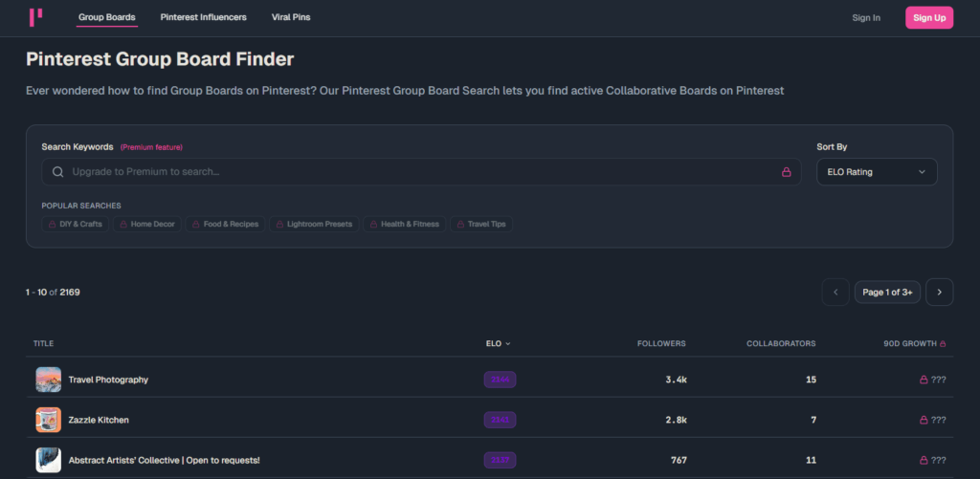Go to next page arrow
The height and width of the screenshot is (479, 980).
tap(939, 292)
